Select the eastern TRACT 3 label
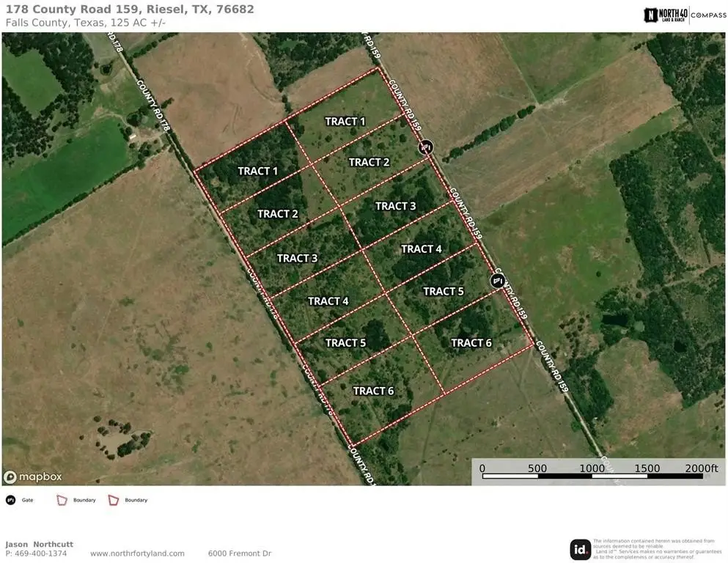The image size is (728, 563). point(395,206)
